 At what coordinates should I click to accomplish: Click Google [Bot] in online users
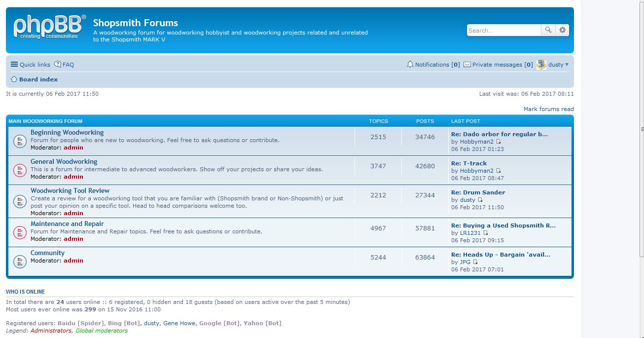pyautogui.click(x=219, y=323)
